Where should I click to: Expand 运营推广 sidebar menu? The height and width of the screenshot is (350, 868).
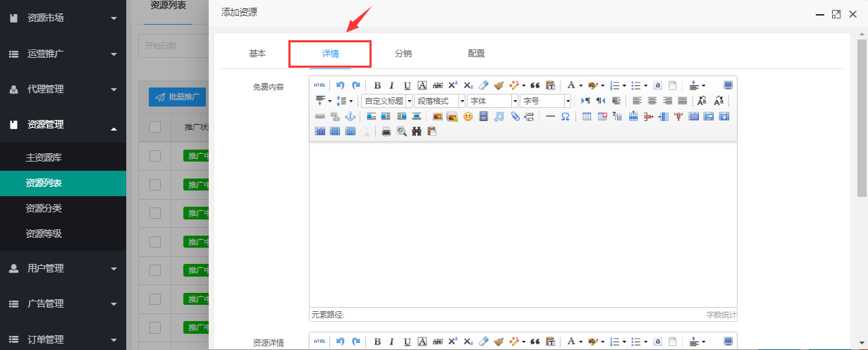[x=63, y=54]
